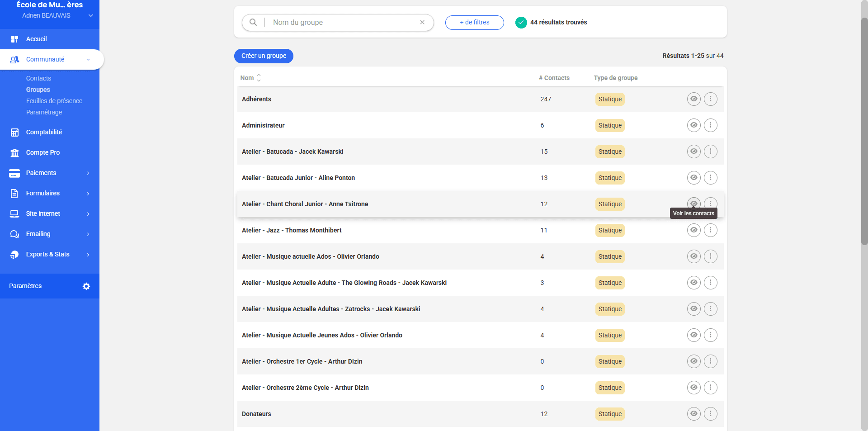Click the Comptabilité calculator icon
Viewport: 868px width, 431px height.
coord(14,133)
